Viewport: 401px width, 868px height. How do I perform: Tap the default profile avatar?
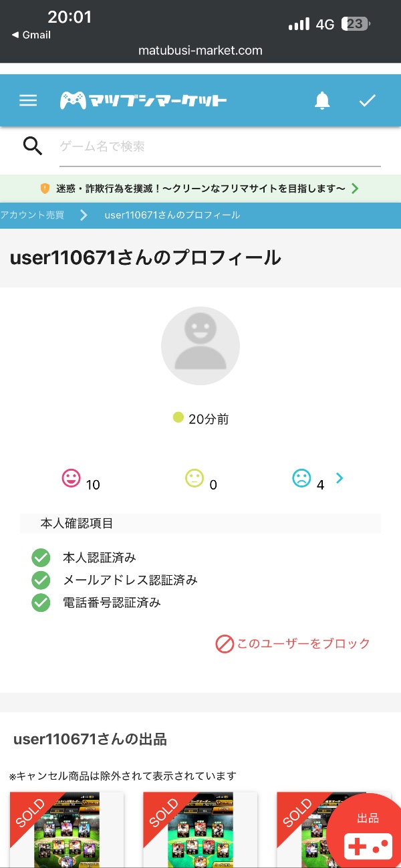click(200, 346)
